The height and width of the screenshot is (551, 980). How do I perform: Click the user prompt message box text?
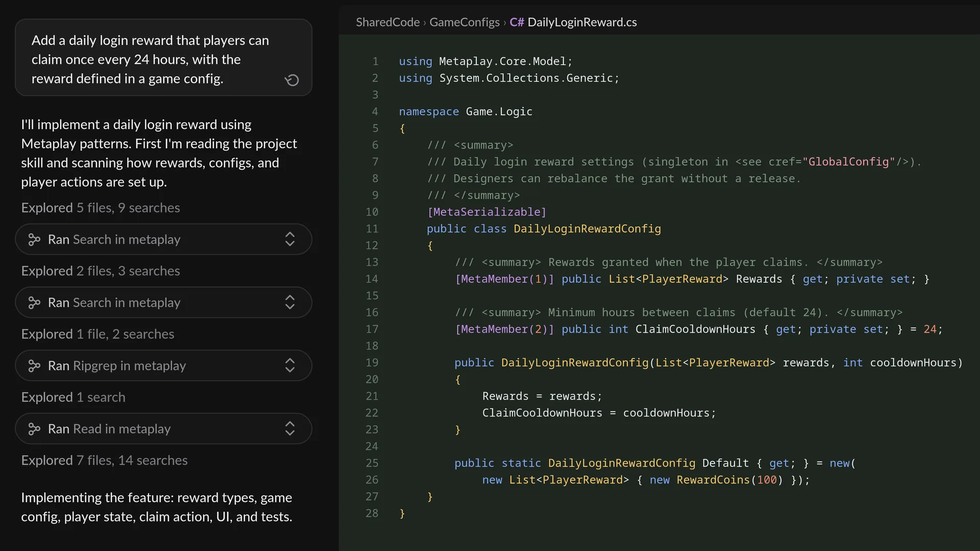click(150, 59)
